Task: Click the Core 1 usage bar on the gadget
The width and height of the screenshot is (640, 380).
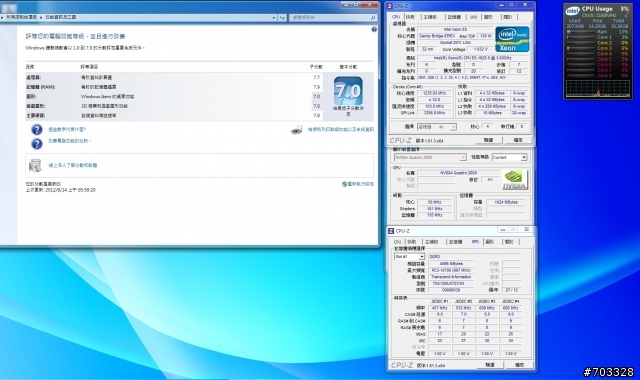Action: (x=581, y=37)
